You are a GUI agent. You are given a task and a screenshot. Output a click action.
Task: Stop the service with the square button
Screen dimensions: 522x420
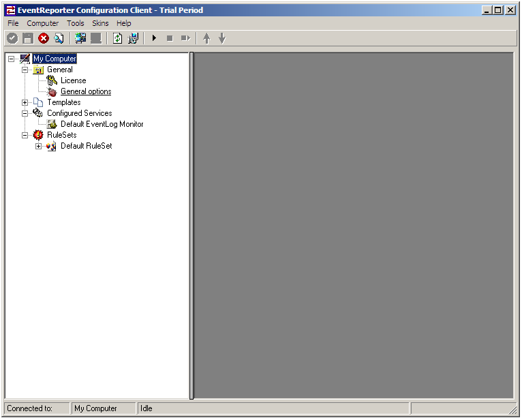(x=170, y=38)
